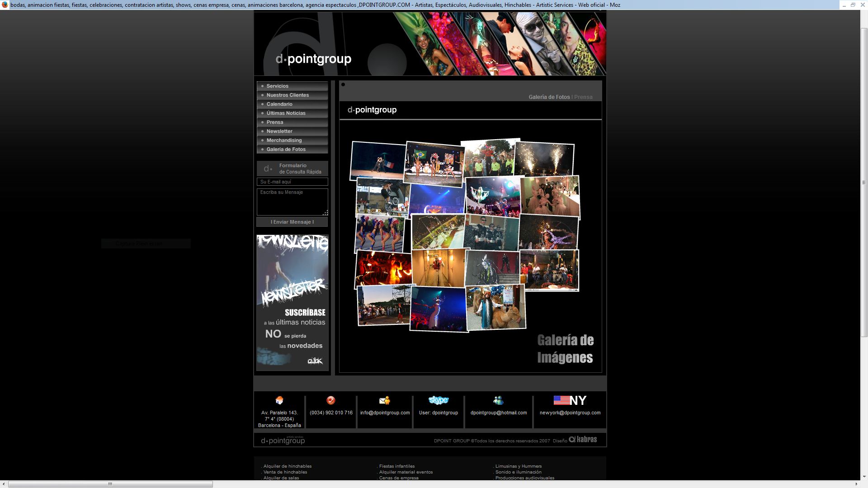Click the Habras designer logo

click(583, 439)
